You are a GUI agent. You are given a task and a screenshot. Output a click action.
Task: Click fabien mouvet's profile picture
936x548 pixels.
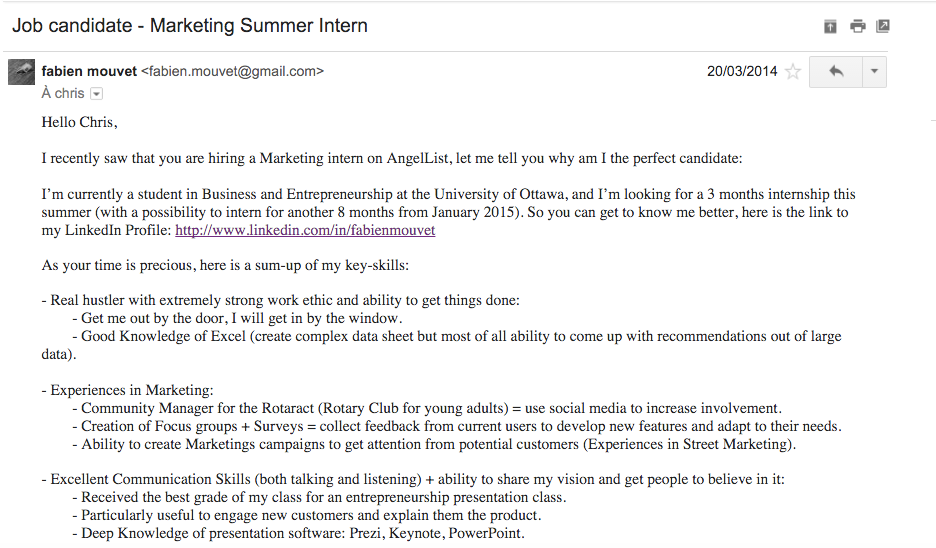21,72
